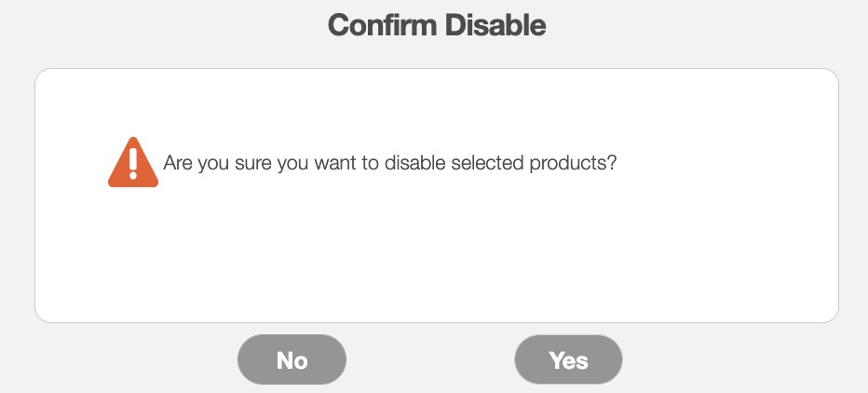Confirm disabling by choosing Yes
This screenshot has width=868, height=393.
(568, 359)
